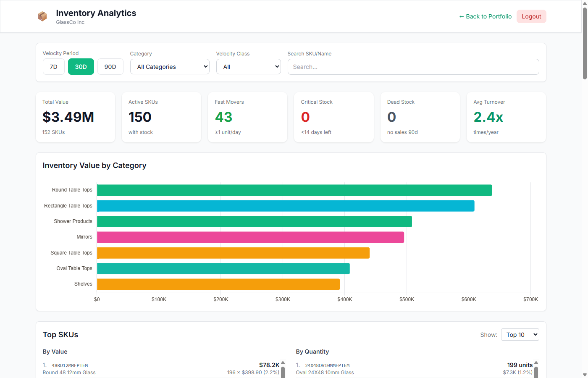Click the Fast Movers stat card
This screenshot has height=378, width=588.
tap(247, 117)
